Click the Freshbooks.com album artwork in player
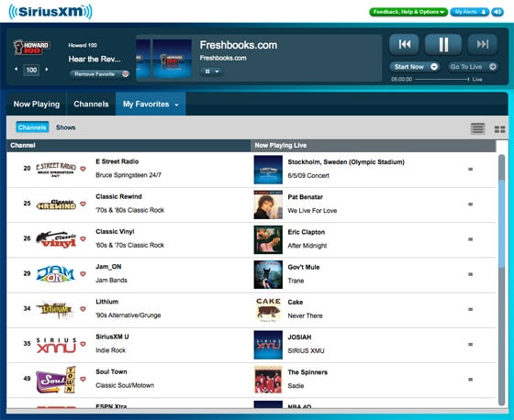Viewport: 514px width, 420px height. pyautogui.click(x=173, y=59)
